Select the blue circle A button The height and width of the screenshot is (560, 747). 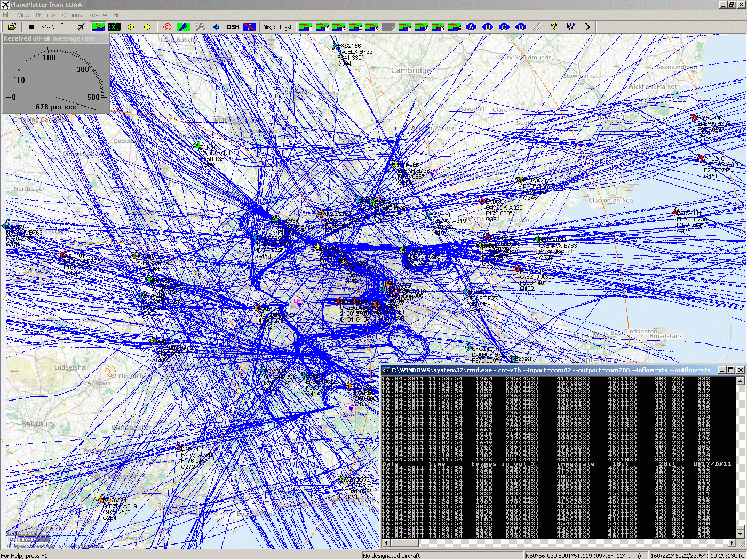[471, 27]
